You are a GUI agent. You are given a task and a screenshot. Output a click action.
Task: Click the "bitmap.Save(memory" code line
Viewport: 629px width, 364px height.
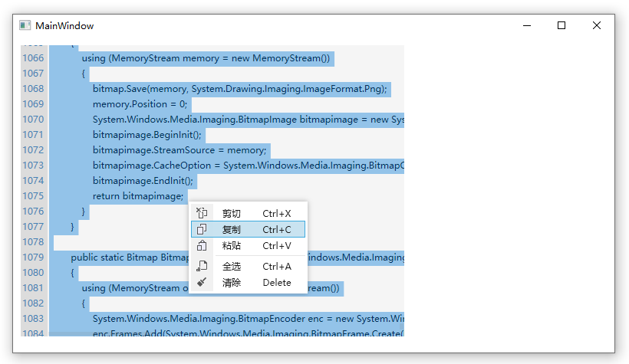click(240, 89)
